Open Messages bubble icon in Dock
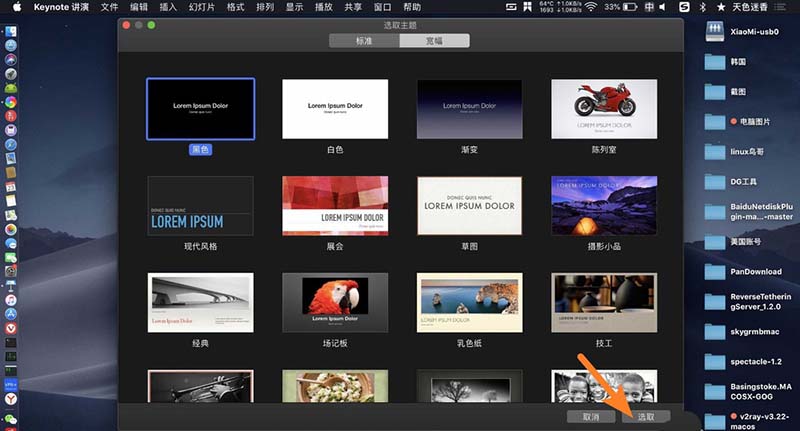Image resolution: width=800 pixels, height=431 pixels. tap(11, 244)
